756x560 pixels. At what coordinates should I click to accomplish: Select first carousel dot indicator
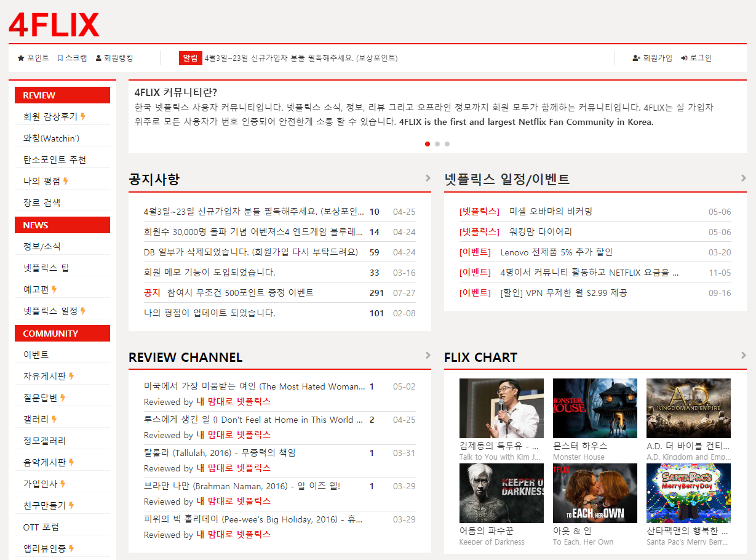428,144
